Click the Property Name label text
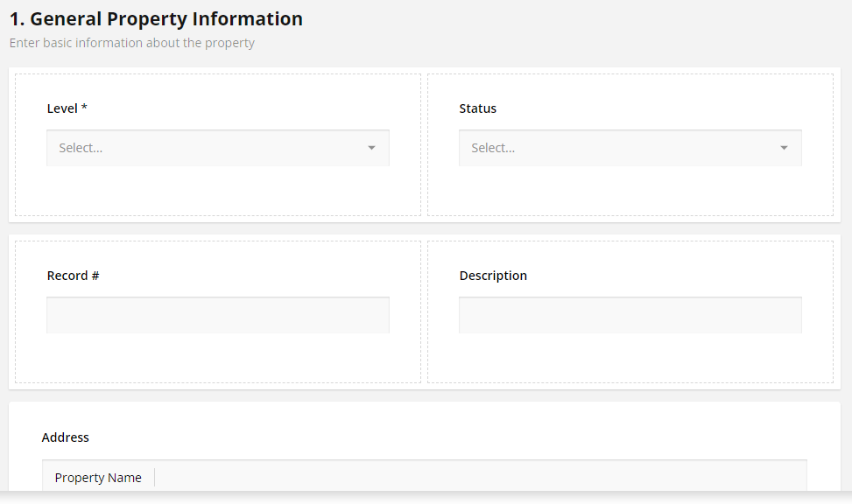The width and height of the screenshot is (852, 504). 98,478
